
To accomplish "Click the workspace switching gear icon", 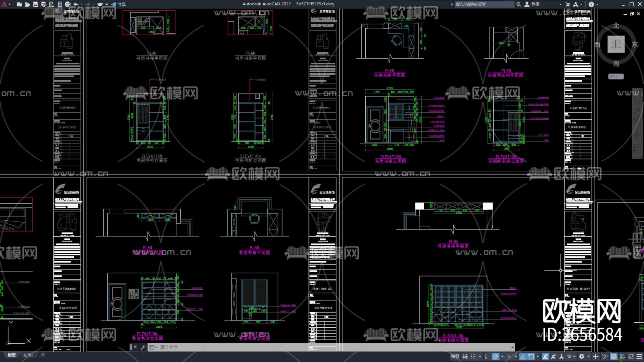I will tap(582, 356).
